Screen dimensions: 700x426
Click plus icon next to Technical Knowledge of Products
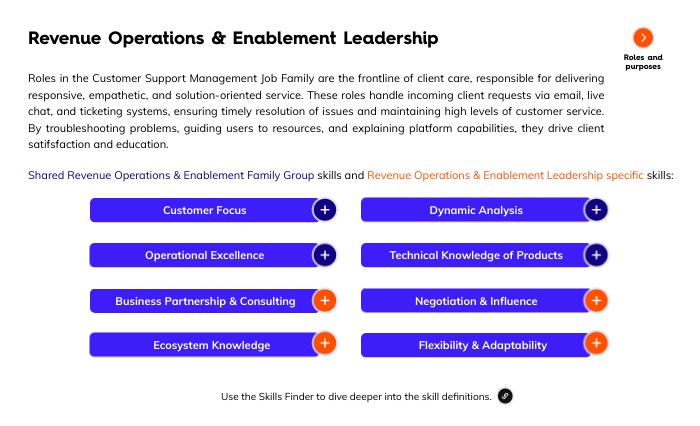pyautogui.click(x=595, y=255)
